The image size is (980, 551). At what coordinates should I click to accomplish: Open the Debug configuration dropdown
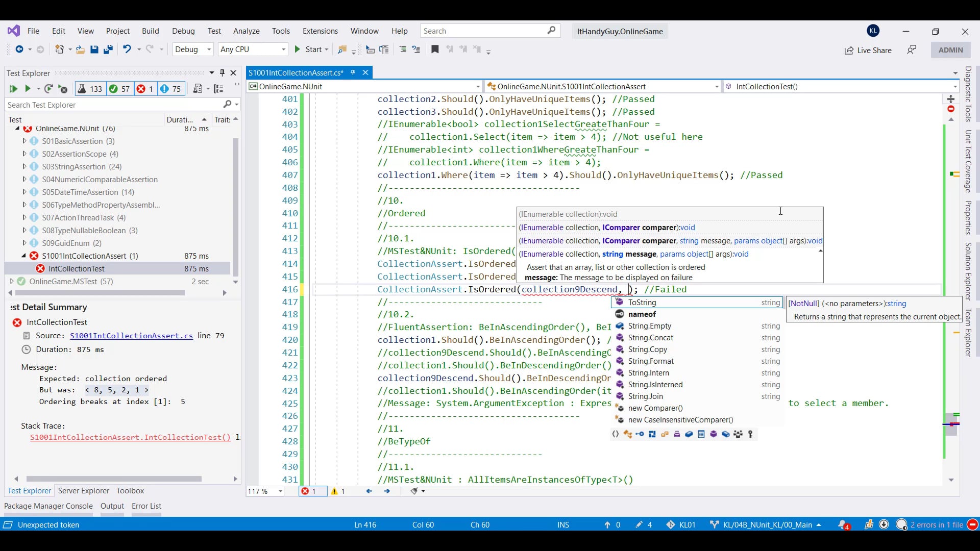(193, 49)
